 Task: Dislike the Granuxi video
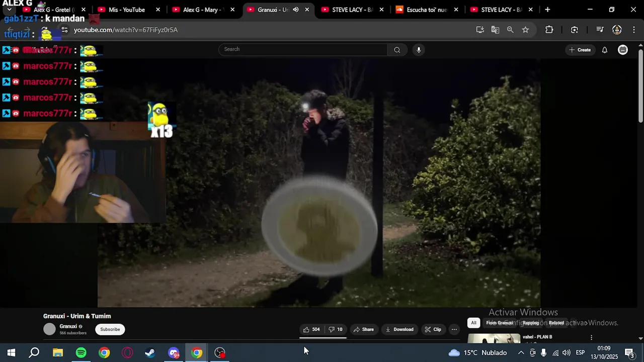click(336, 329)
